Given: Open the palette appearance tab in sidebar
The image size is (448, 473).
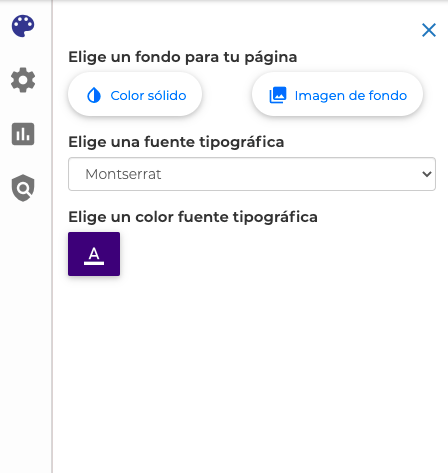Looking at the screenshot, I should [23, 26].
